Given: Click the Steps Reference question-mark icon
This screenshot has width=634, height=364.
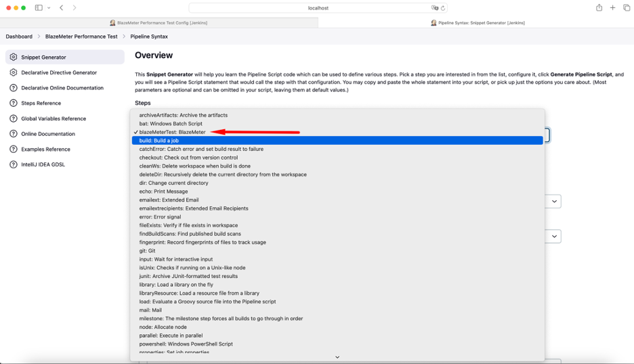Looking at the screenshot, I should [14, 103].
